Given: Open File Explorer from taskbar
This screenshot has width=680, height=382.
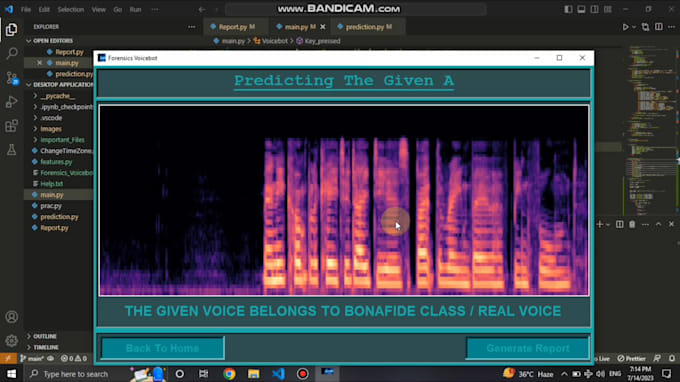Looking at the screenshot, I should coord(254,374).
